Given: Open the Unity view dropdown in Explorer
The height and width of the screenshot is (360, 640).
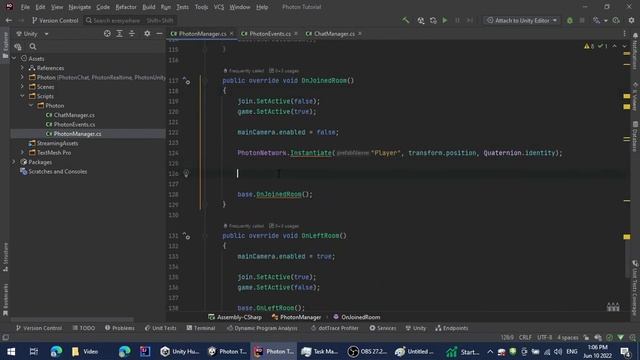Looking at the screenshot, I should coord(32,34).
